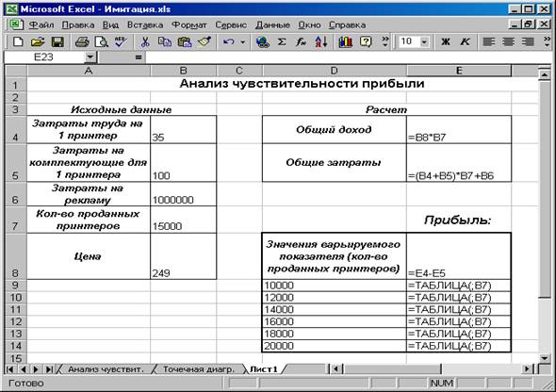Click the Align Right icon
Image resolution: width=556 pixels, height=392 pixels.
click(x=528, y=41)
